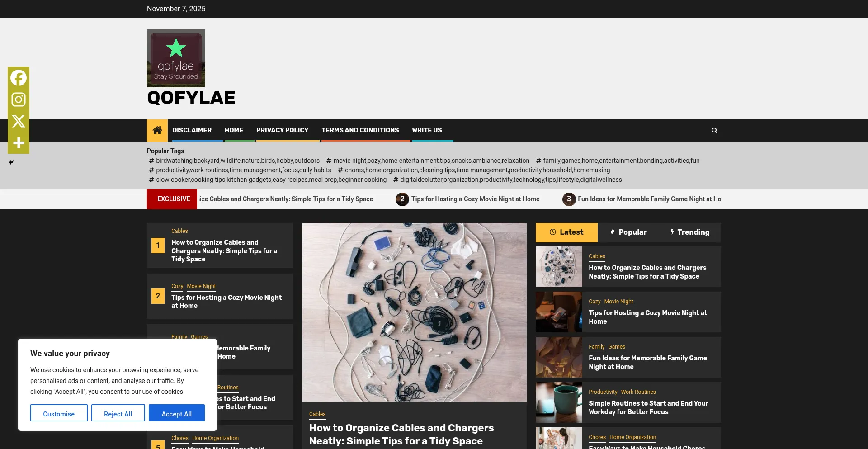Open the movie night popular tag
This screenshot has width=868, height=449.
coord(428,161)
